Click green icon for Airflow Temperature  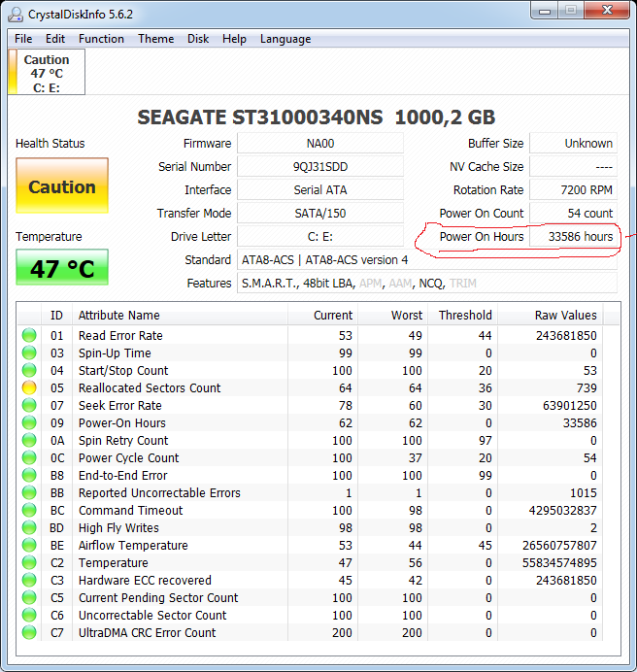(29, 545)
